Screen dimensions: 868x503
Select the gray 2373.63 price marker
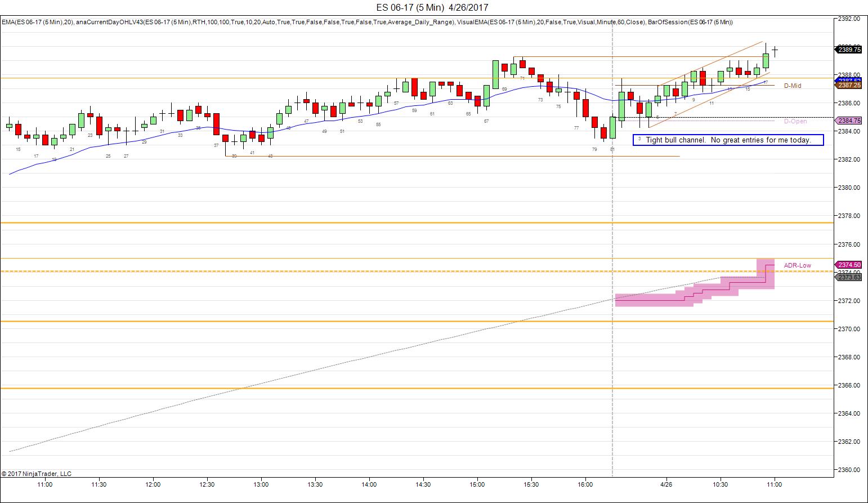pyautogui.click(x=849, y=277)
